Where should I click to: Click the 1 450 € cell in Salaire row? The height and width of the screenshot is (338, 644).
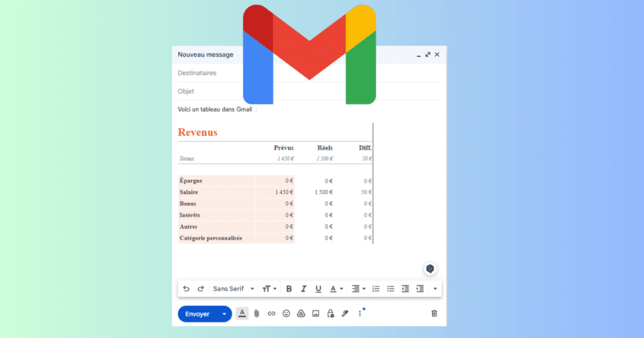coord(284,192)
